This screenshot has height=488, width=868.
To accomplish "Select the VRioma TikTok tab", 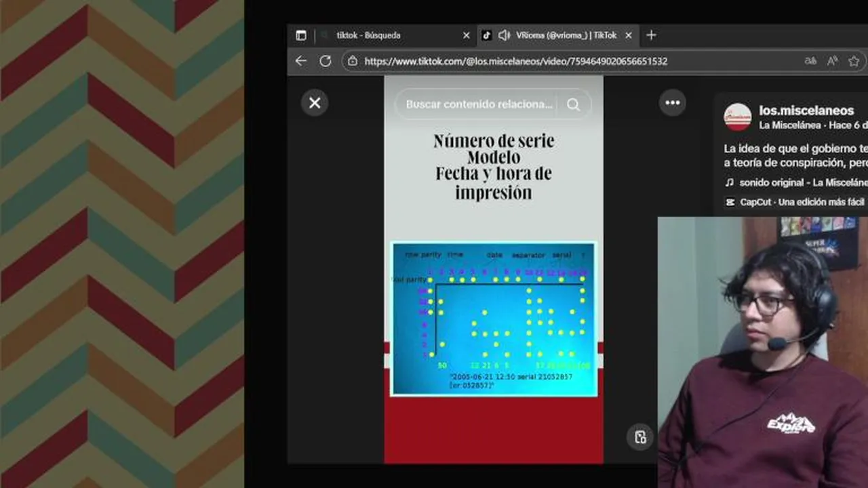I will tap(557, 35).
